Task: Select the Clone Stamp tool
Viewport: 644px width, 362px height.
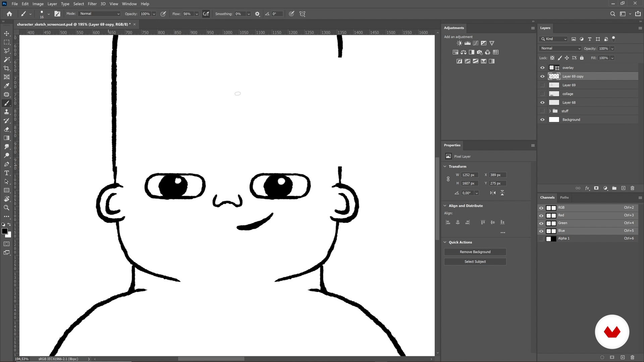Action: (x=6, y=112)
